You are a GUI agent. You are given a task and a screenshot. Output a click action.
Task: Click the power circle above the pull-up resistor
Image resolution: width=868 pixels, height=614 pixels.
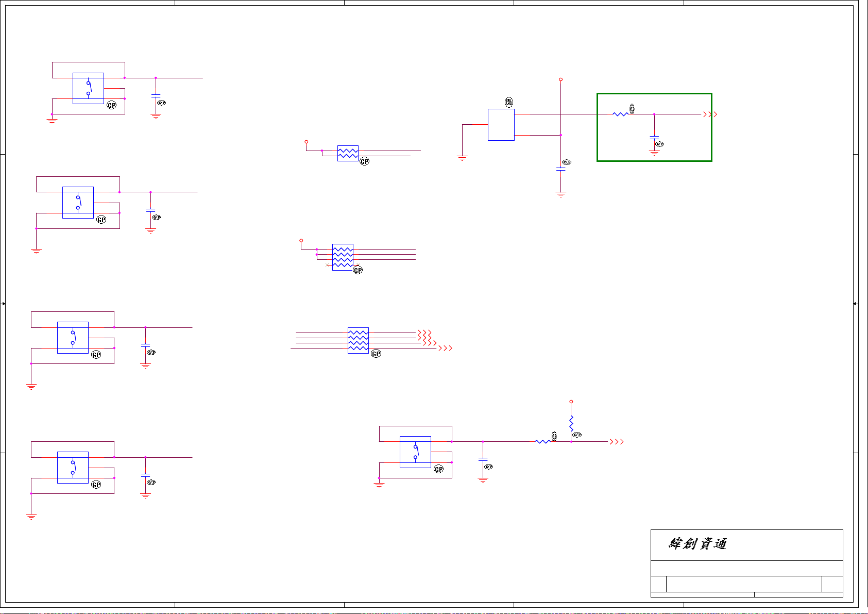point(571,402)
